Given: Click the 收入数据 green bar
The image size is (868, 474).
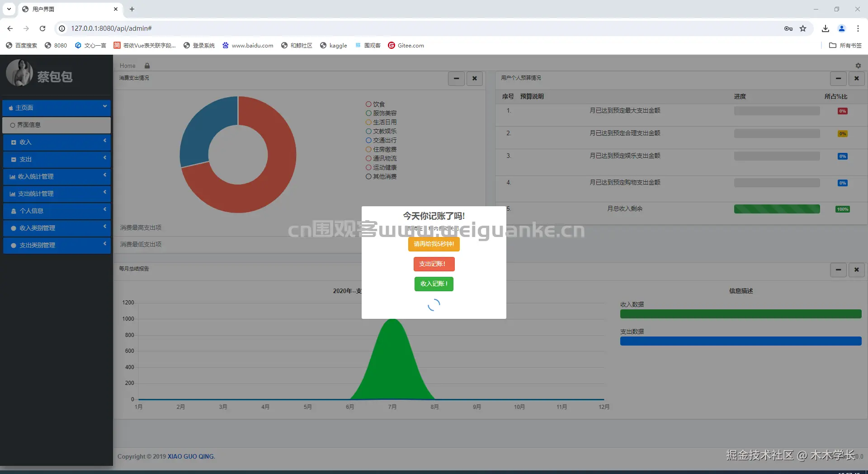Looking at the screenshot, I should click(x=741, y=314).
